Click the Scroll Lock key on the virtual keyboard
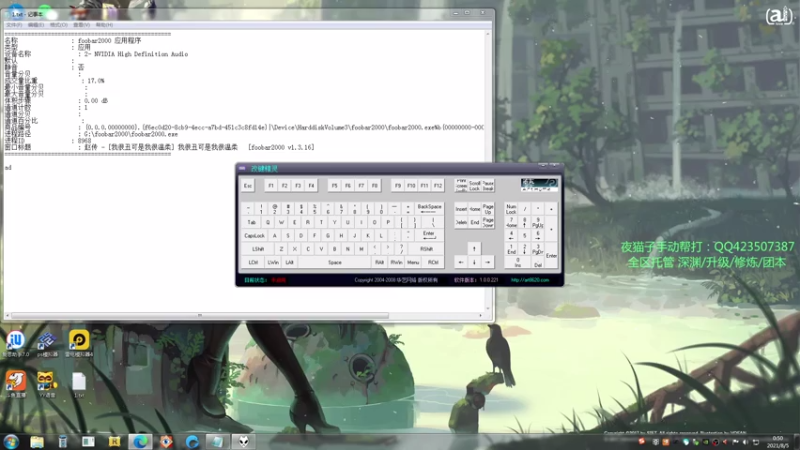This screenshot has width=800, height=450. (474, 186)
